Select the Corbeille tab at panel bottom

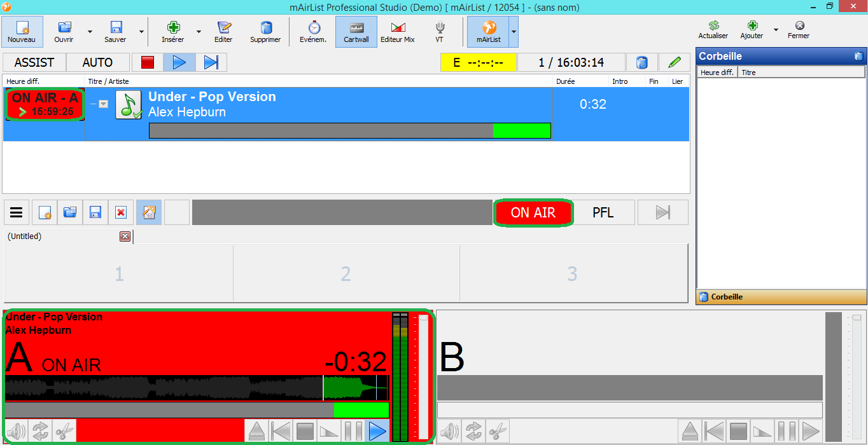click(781, 297)
